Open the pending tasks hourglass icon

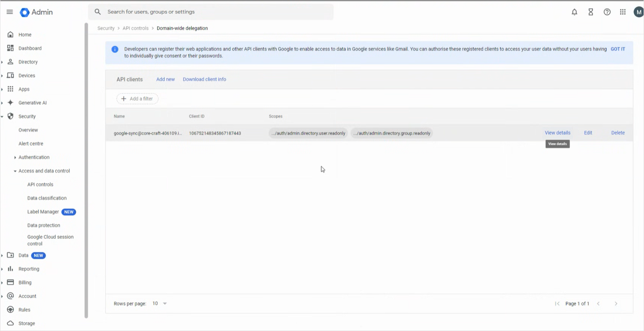590,12
